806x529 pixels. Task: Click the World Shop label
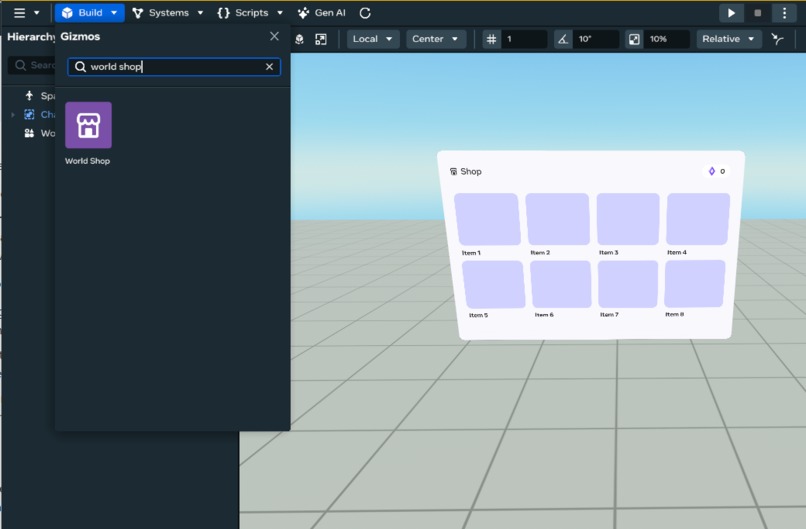pyautogui.click(x=87, y=161)
